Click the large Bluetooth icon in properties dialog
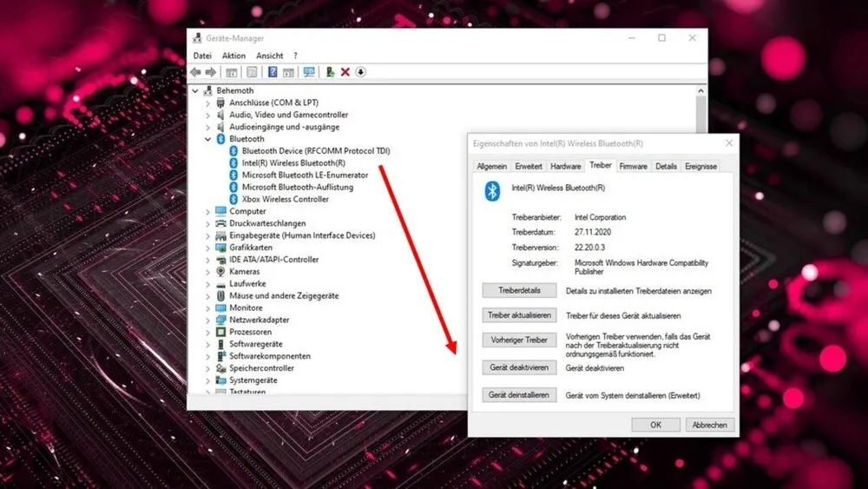The height and width of the screenshot is (489, 868). tap(492, 192)
